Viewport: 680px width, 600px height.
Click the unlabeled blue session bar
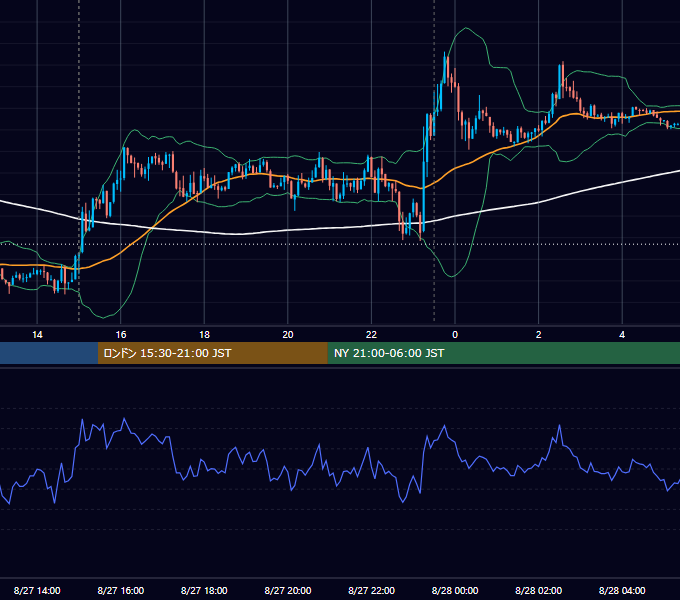click(49, 353)
